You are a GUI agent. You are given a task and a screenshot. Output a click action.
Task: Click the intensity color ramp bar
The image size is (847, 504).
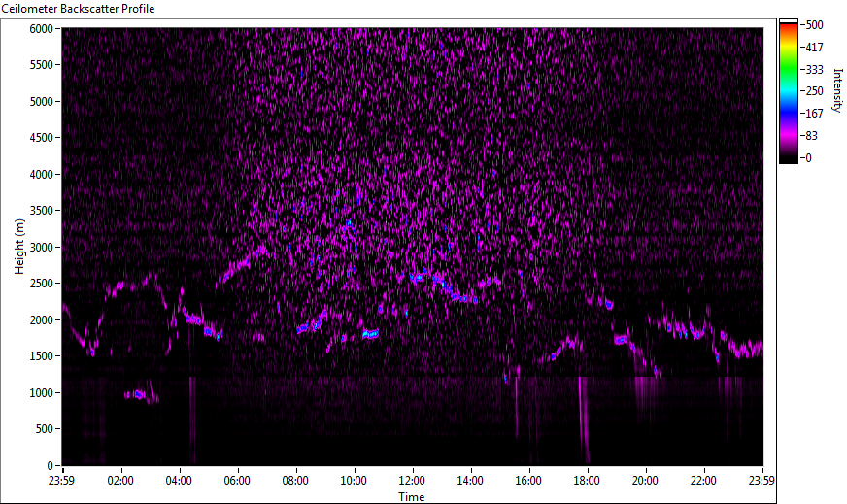[x=788, y=92]
